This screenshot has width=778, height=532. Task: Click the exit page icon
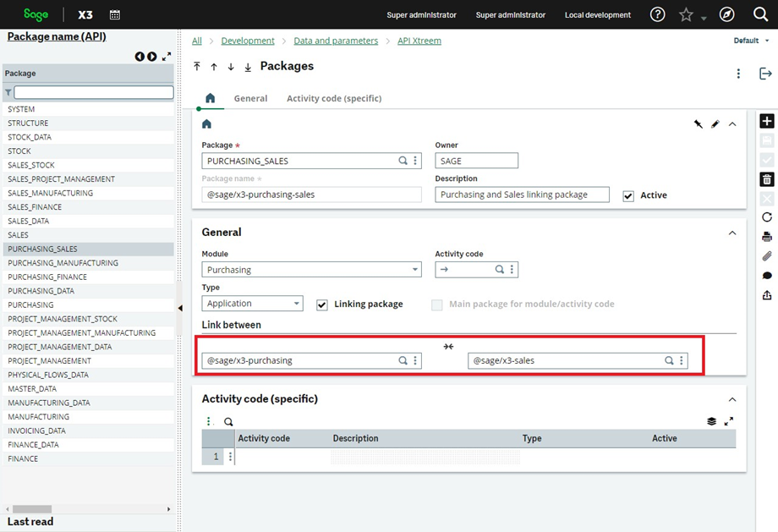[765, 74]
